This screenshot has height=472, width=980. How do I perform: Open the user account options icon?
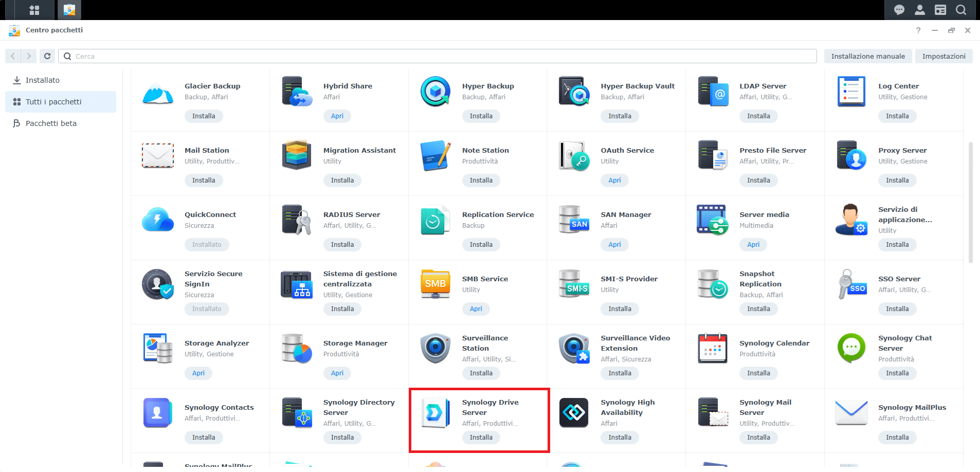[920, 10]
